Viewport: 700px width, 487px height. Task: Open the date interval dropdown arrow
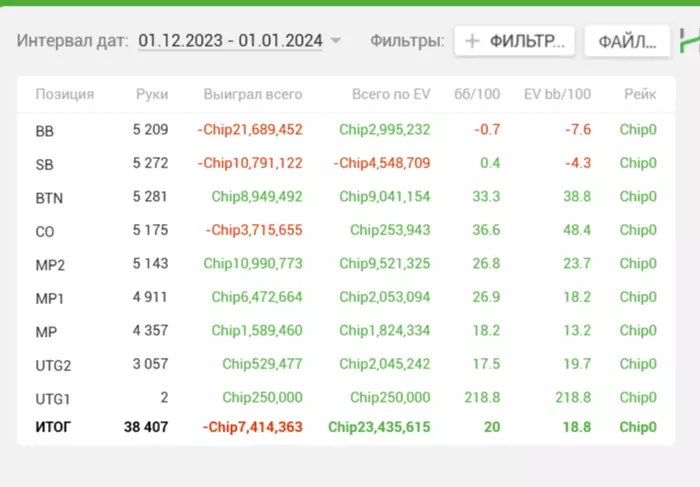coord(336,41)
